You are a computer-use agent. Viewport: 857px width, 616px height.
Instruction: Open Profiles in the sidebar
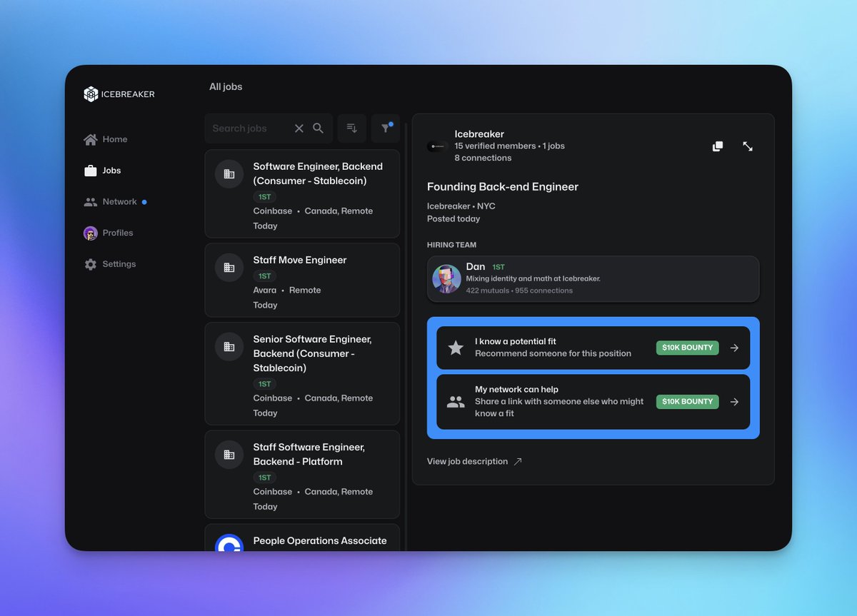(x=109, y=233)
